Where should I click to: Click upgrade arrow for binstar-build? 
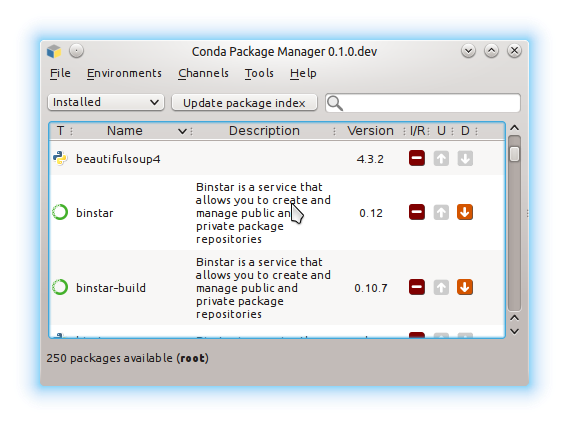coord(441,287)
